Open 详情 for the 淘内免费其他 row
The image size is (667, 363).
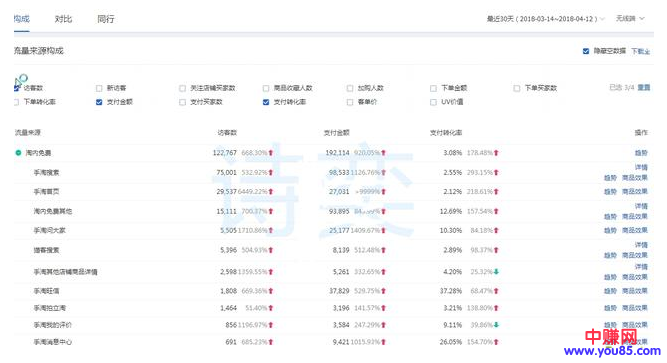(x=641, y=206)
